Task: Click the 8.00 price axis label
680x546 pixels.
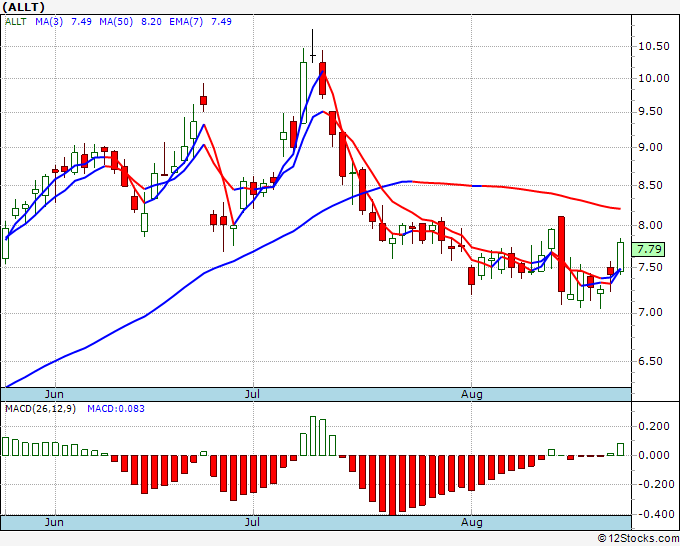Action: pos(650,225)
